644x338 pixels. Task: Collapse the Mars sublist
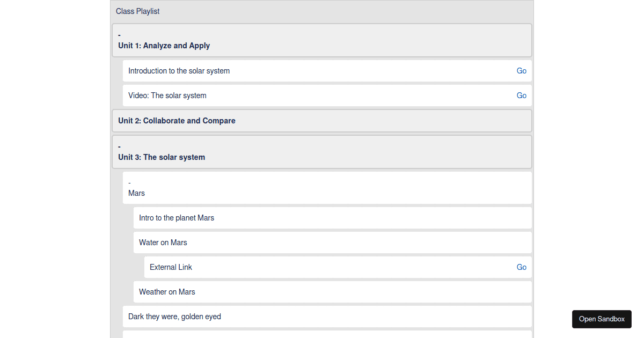[x=129, y=182]
